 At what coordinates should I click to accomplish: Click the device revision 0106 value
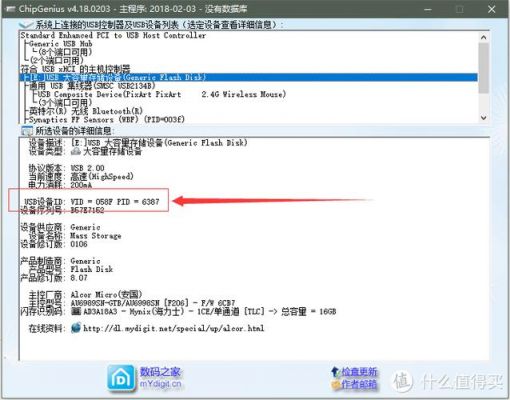(x=79, y=244)
